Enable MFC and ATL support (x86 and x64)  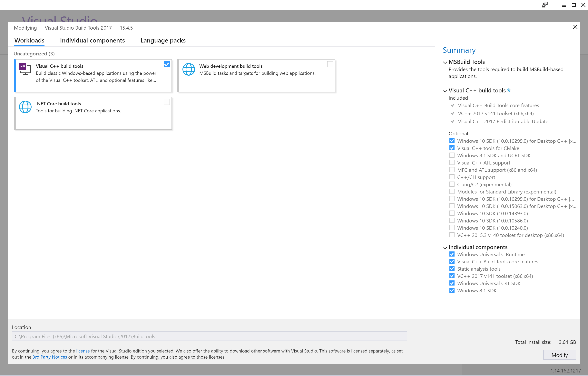click(x=452, y=170)
